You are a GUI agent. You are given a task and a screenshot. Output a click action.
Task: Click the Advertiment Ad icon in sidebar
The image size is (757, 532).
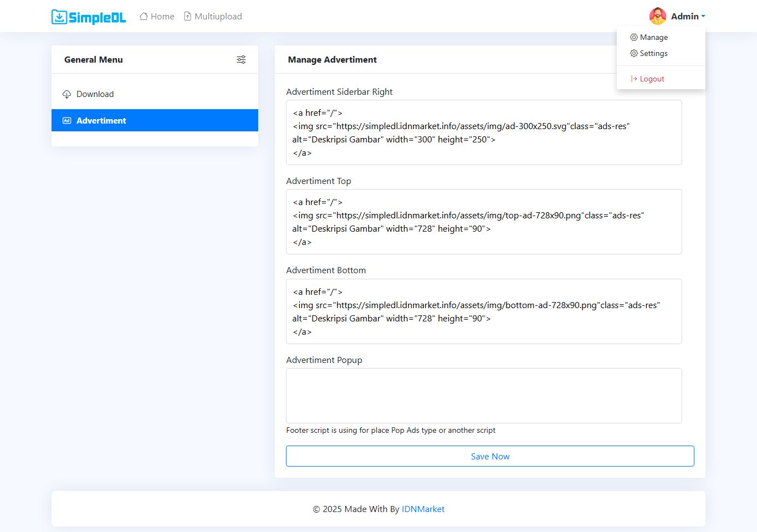[67, 121]
